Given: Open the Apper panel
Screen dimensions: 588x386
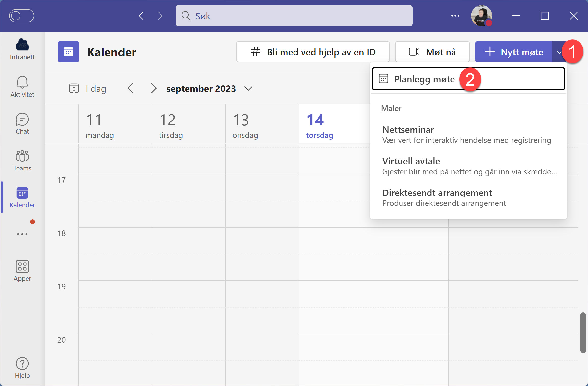Looking at the screenshot, I should pos(22,270).
